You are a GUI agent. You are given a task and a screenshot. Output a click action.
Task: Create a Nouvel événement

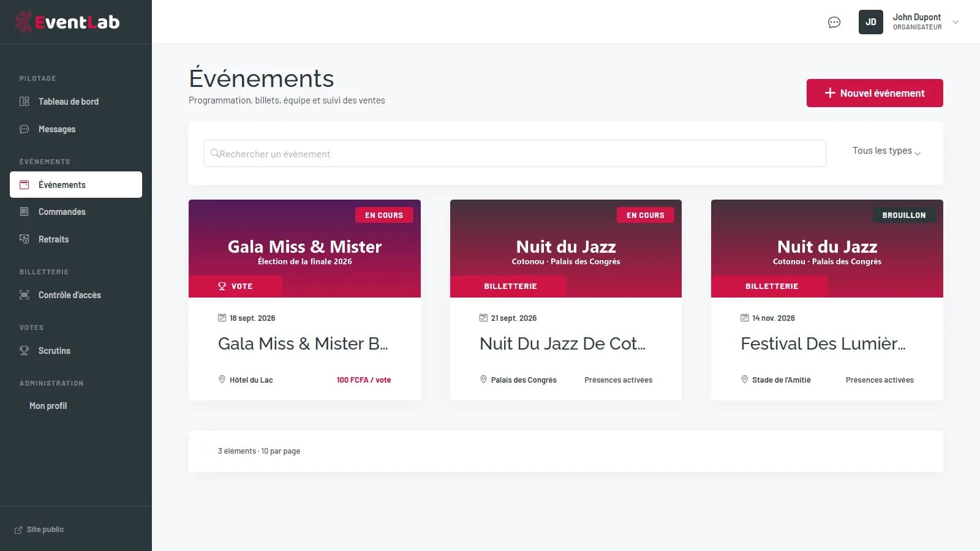875,93
